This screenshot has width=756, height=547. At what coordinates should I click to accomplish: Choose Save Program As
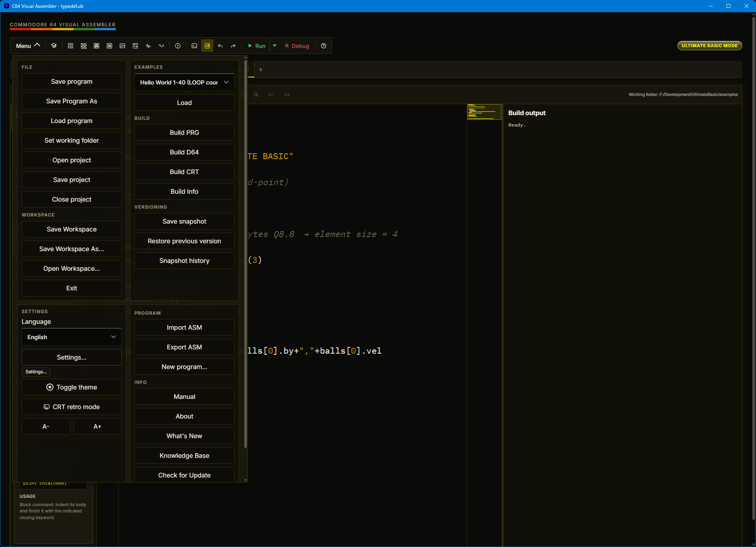[x=72, y=101]
